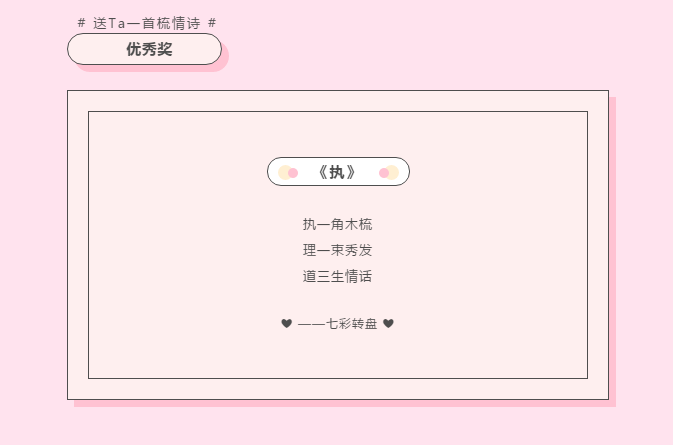Click the heart icon right of the author name
Viewport: 673px width, 445px height.
(389, 323)
